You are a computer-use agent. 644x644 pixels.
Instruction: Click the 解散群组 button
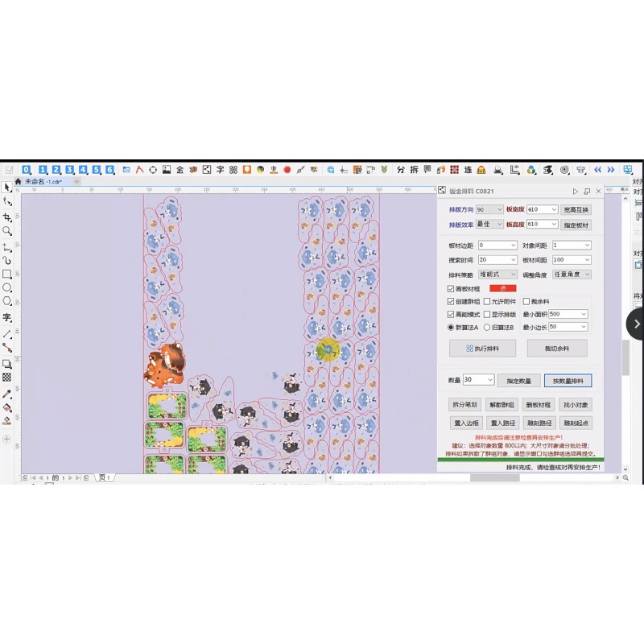[x=502, y=405]
